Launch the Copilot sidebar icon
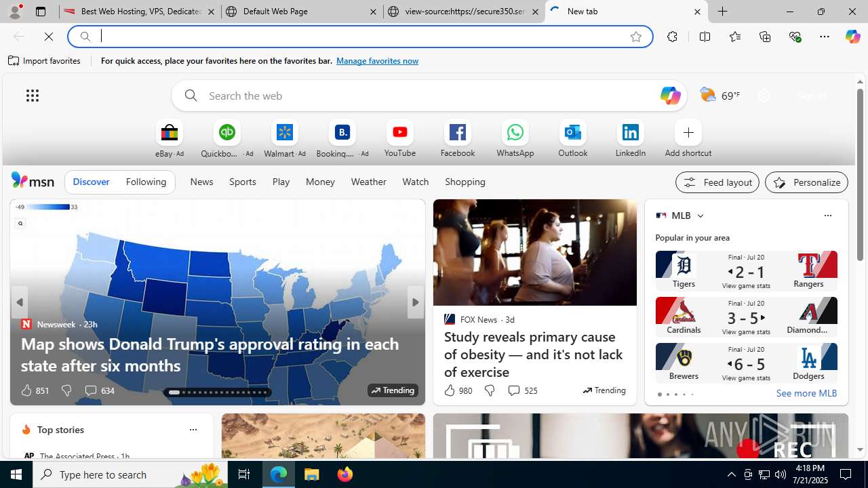Screen dimensions: 868x488 point(852,37)
